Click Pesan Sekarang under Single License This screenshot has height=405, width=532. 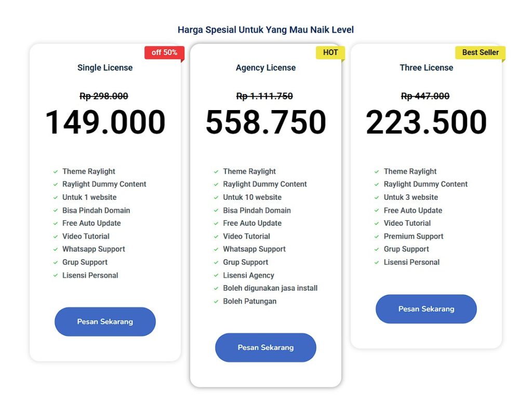105,321
